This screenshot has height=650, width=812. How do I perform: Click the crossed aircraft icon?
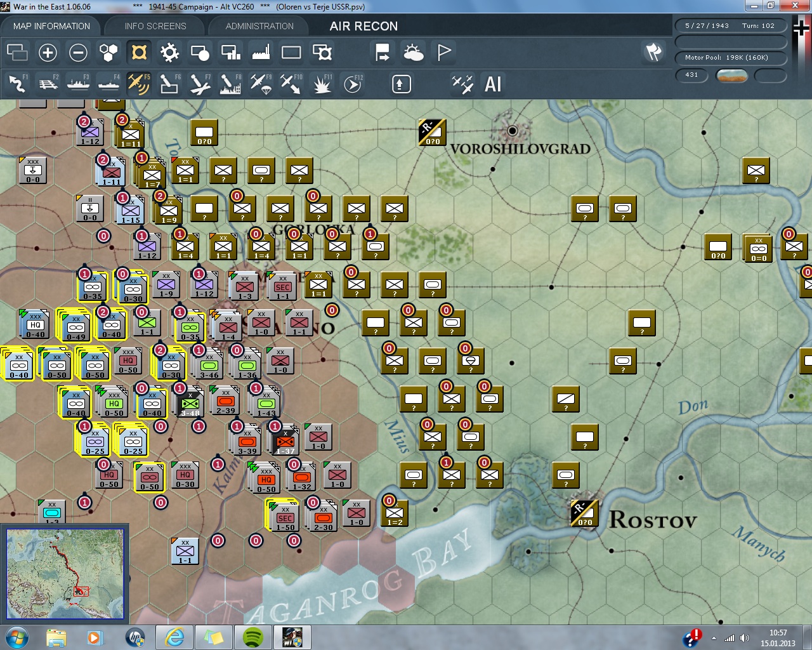click(x=462, y=84)
